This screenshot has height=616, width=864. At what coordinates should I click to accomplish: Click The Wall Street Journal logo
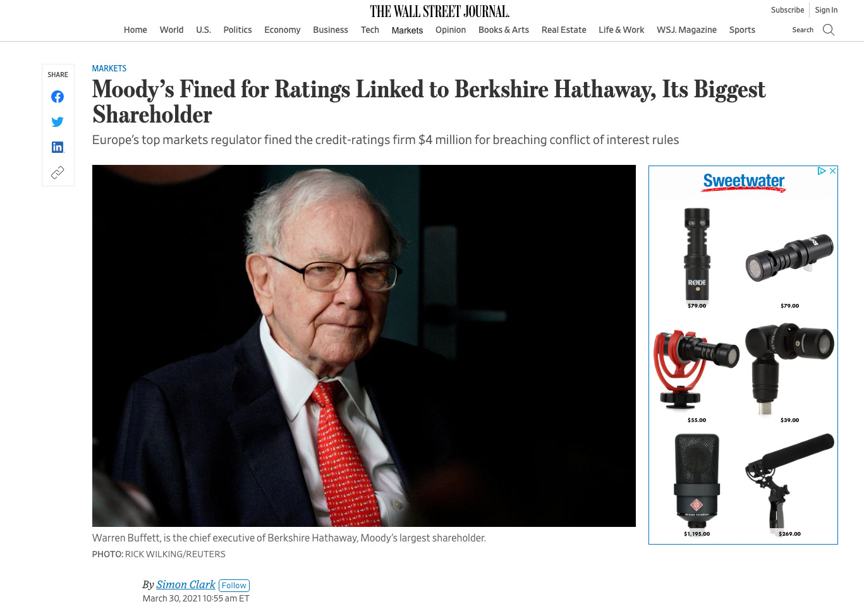pyautogui.click(x=440, y=11)
